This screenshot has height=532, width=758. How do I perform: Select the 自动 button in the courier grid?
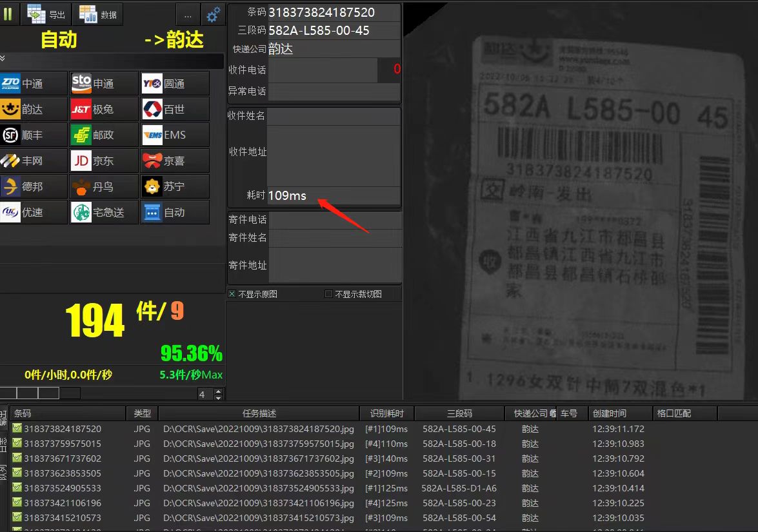[175, 212]
